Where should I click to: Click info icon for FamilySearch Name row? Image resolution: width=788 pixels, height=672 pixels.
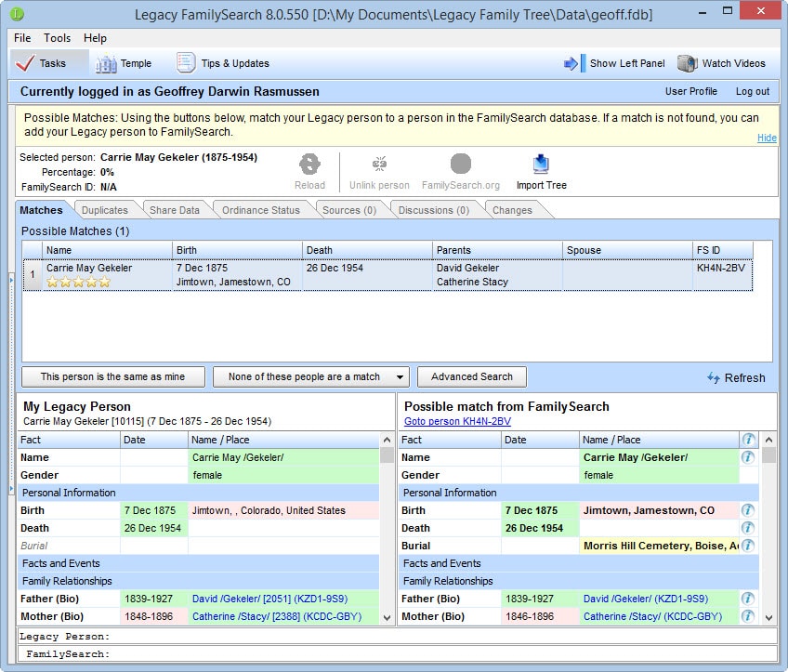[x=748, y=457]
